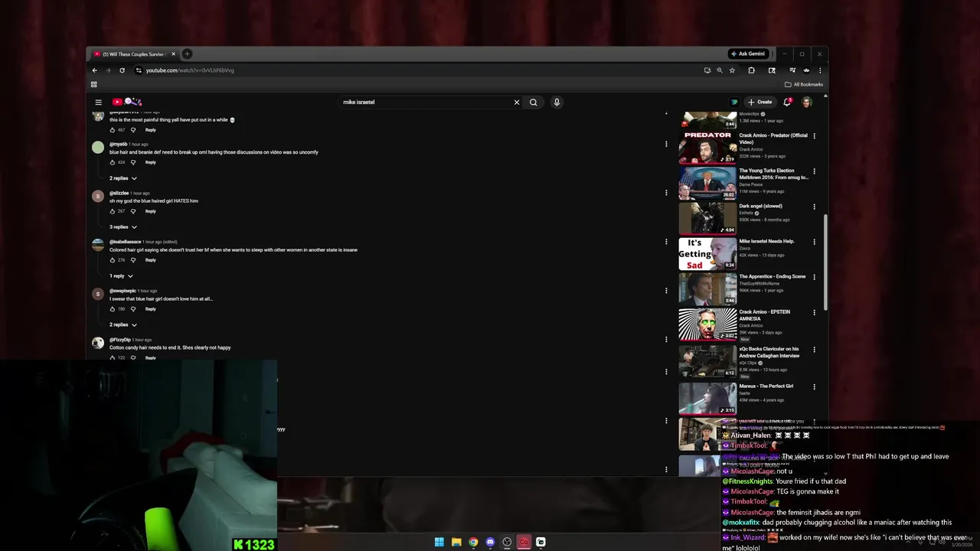Open options for 'Crack Amico - EPSTEIN AMNESIA'

click(x=814, y=312)
